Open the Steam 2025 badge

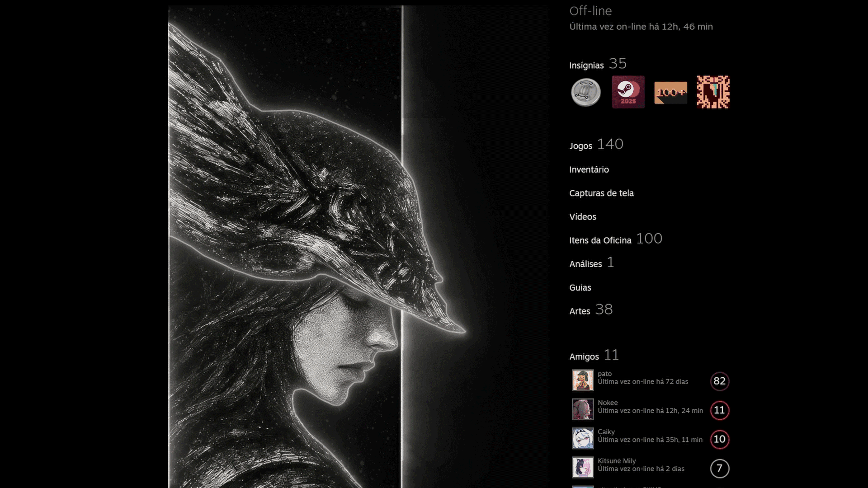pyautogui.click(x=628, y=92)
